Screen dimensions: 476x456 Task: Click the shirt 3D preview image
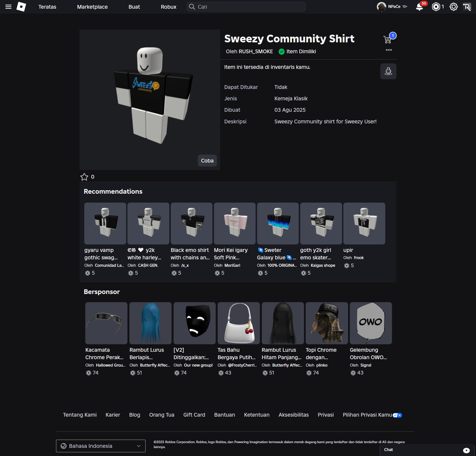click(x=150, y=100)
